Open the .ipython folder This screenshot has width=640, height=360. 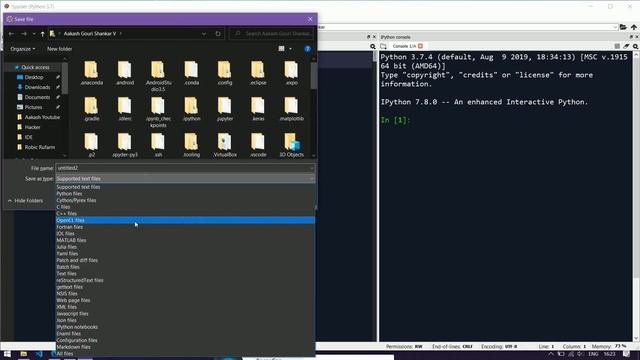point(191,109)
